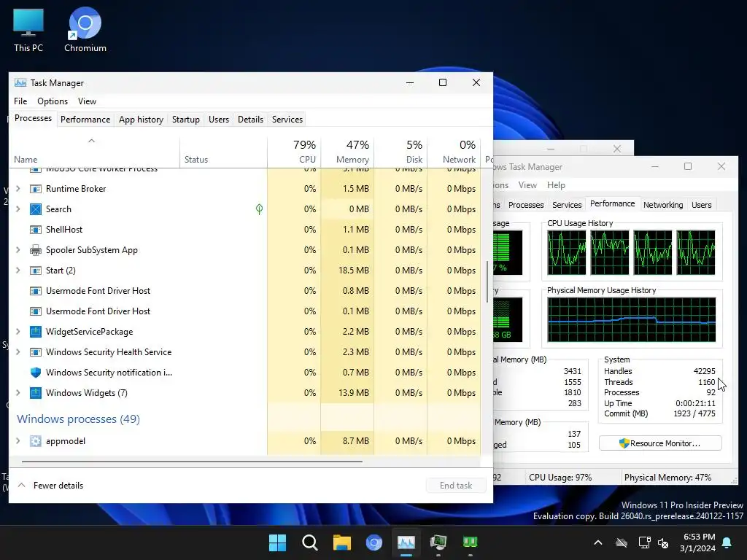The image size is (747, 560).
Task: Expand the WidgetServicePackage row
Action: [18, 332]
